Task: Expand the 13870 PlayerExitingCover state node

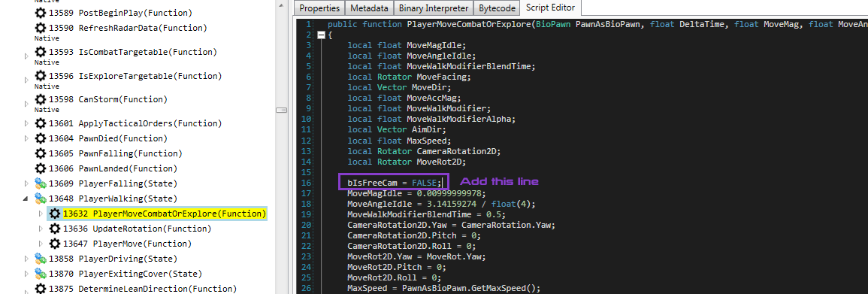Action: click(x=26, y=274)
